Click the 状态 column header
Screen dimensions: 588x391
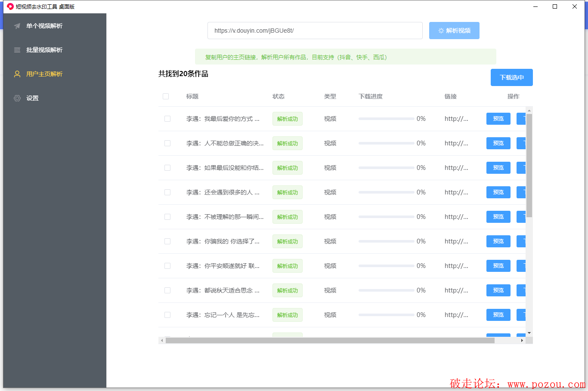click(279, 96)
